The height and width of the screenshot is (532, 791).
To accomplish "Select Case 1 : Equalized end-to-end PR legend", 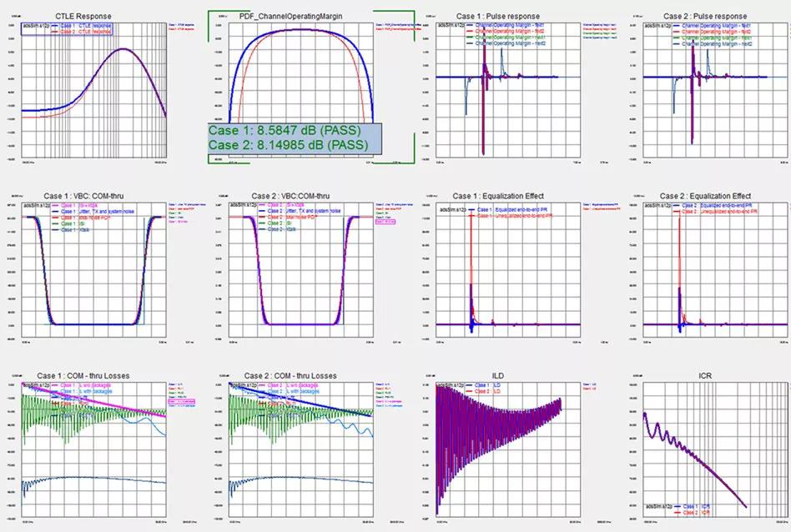I will click(508, 209).
